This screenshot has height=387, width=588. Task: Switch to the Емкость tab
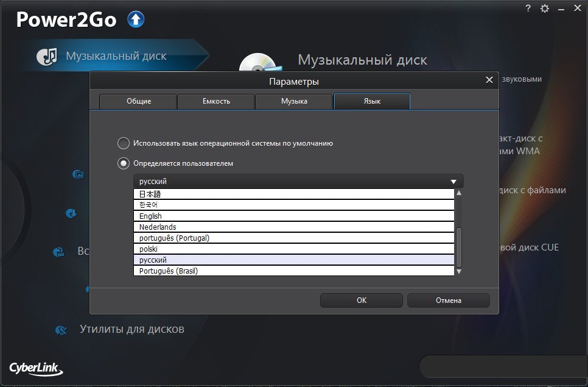point(216,101)
